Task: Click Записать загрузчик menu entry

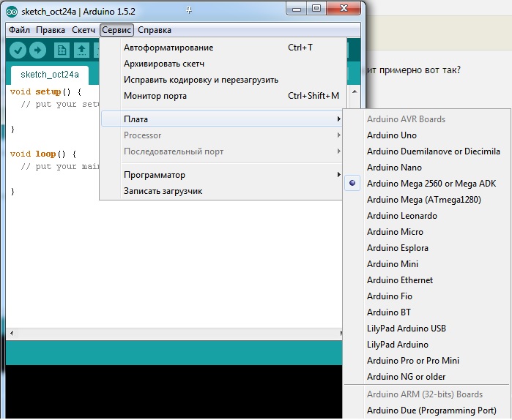Action: (163, 191)
